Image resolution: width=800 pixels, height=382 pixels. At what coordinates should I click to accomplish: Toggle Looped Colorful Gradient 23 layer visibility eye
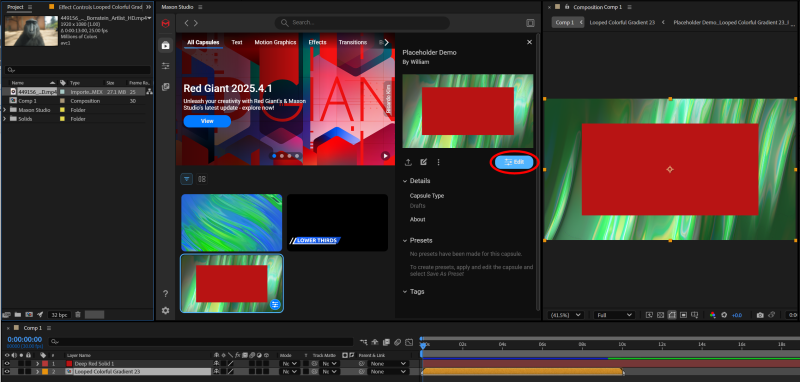[x=7, y=372]
